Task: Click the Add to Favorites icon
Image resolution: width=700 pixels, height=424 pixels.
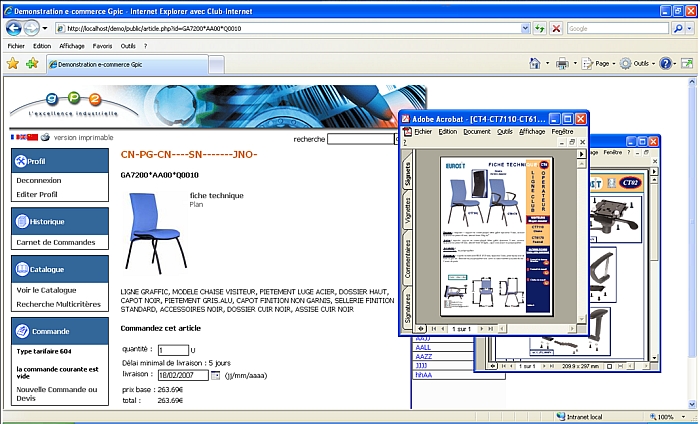Action: [x=32, y=63]
